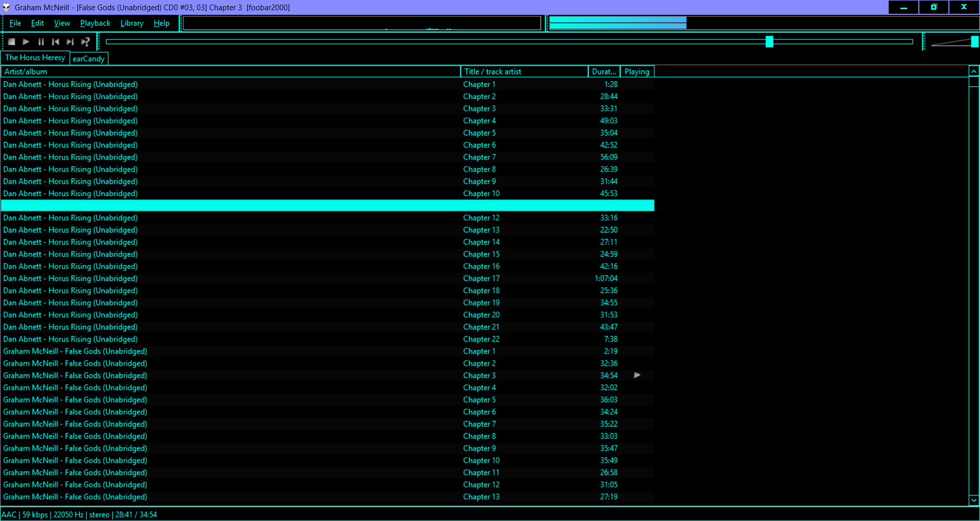Click the 27:19 duration value

tap(609, 496)
